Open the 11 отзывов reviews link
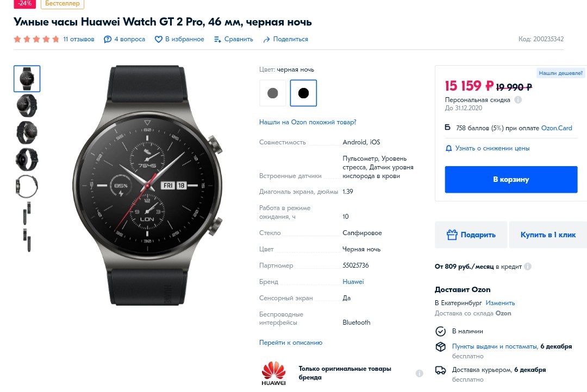 (79, 39)
